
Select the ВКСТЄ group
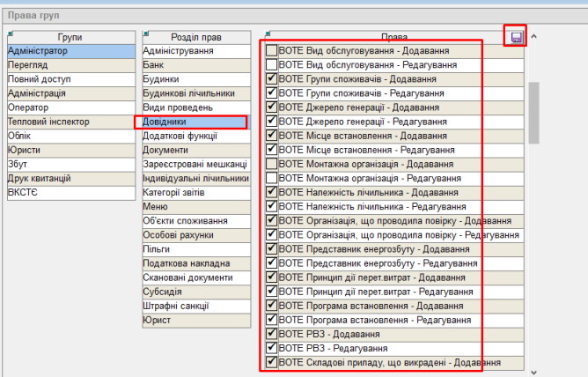click(x=69, y=192)
